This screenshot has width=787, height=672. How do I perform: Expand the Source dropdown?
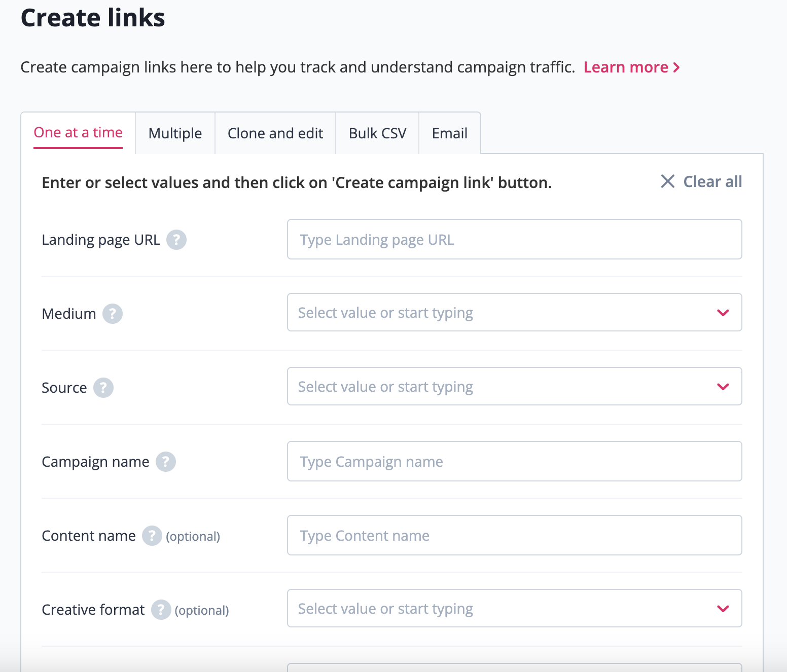pyautogui.click(x=723, y=386)
